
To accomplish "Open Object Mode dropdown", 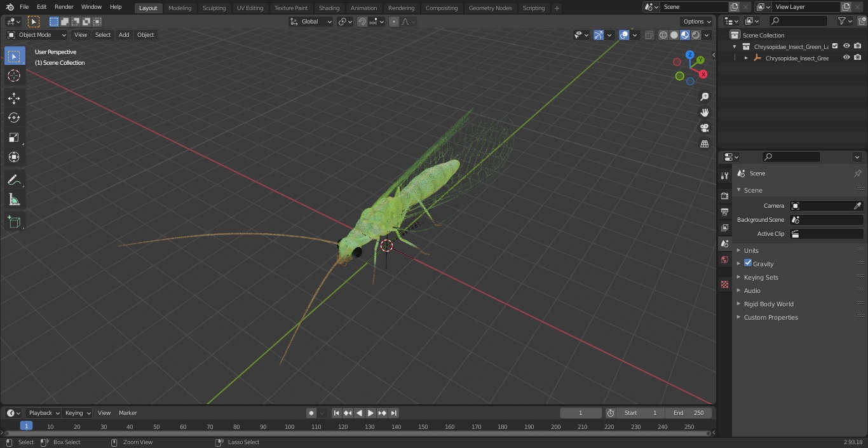I will [37, 35].
